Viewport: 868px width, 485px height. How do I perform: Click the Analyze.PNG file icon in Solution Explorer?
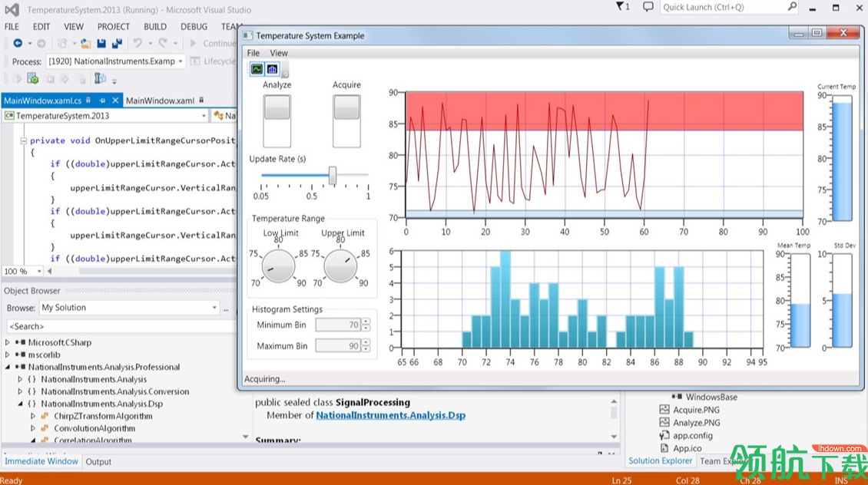pos(664,423)
